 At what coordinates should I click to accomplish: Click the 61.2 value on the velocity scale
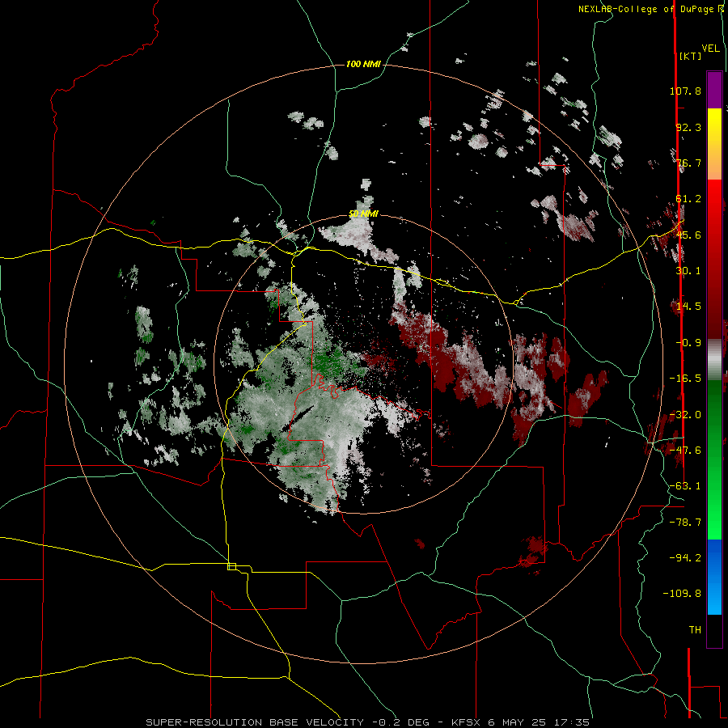(x=688, y=199)
